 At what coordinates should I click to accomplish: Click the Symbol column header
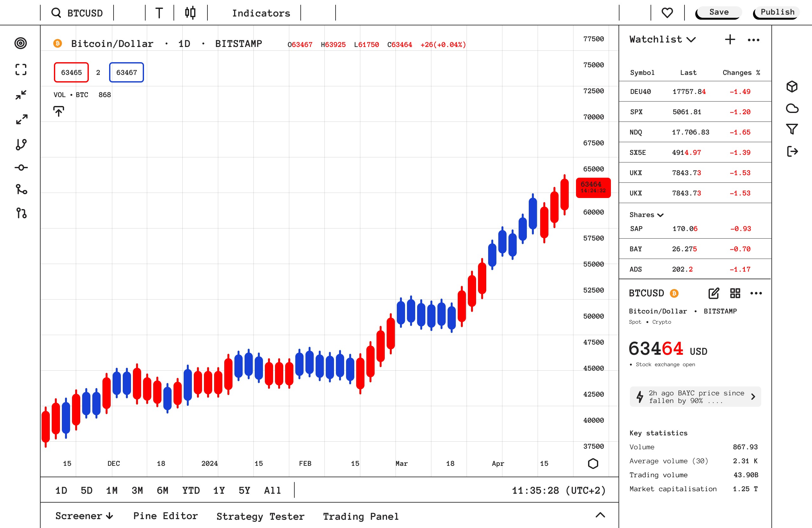642,72
